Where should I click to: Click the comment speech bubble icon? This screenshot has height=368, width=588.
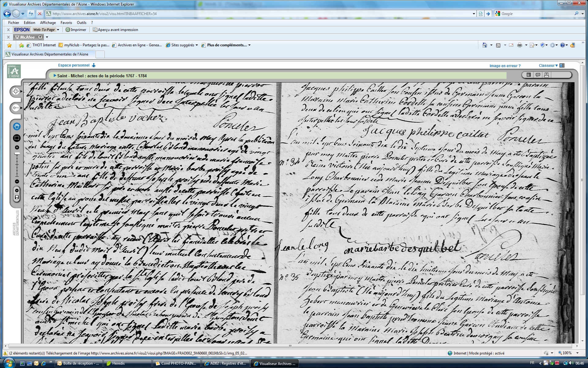[537, 75]
